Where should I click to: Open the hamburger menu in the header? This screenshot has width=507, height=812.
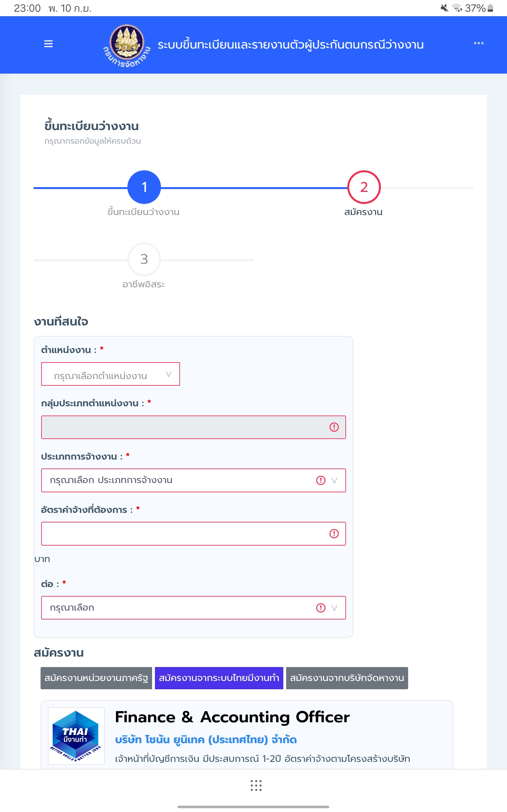(48, 44)
